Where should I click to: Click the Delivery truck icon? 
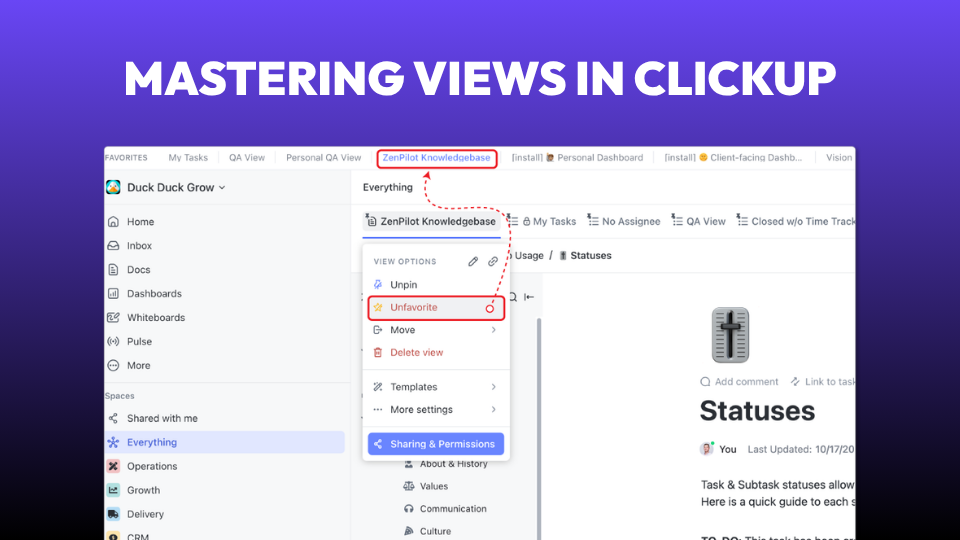point(113,514)
